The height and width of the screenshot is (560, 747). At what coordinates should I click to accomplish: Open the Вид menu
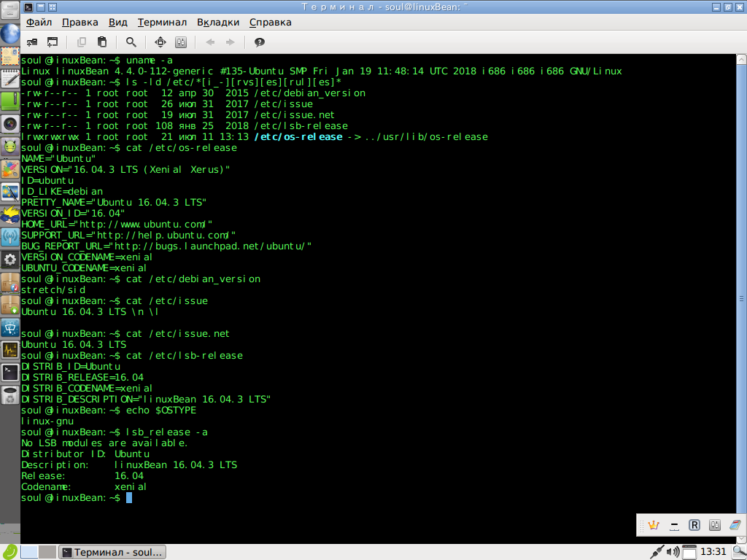click(117, 23)
